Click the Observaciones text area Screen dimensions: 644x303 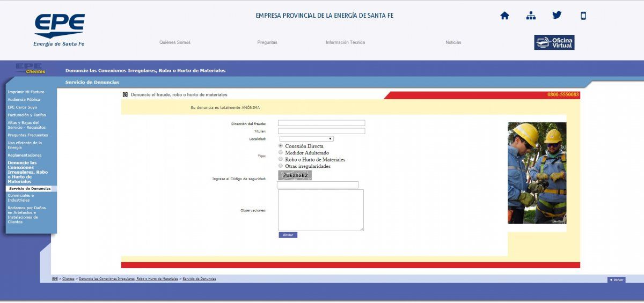pyautogui.click(x=320, y=210)
